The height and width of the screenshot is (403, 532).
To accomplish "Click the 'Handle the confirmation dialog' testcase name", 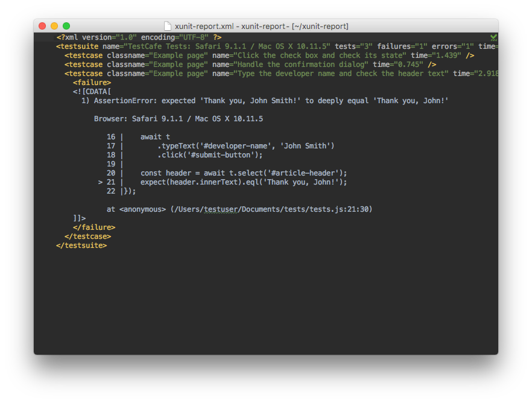I will 300,65.
